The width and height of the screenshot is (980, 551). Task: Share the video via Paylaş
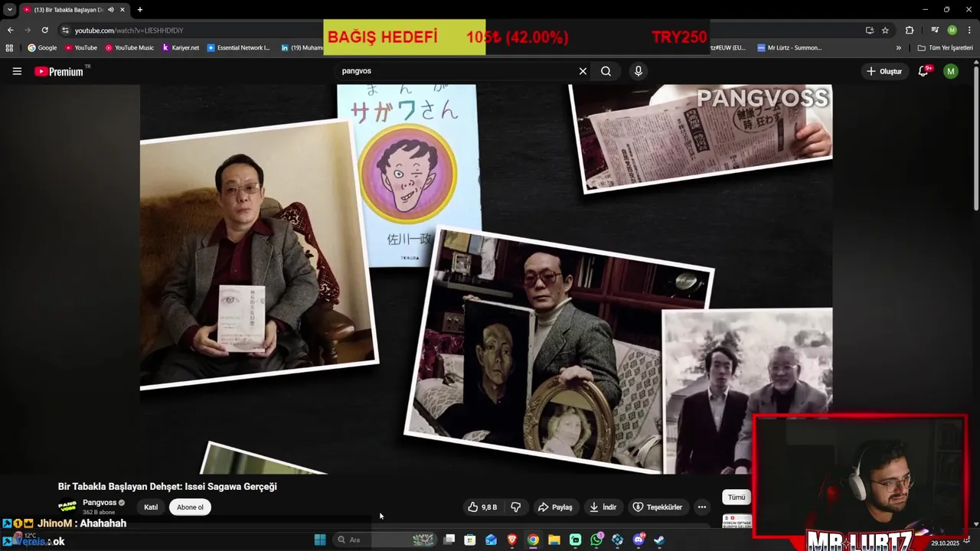(x=555, y=507)
